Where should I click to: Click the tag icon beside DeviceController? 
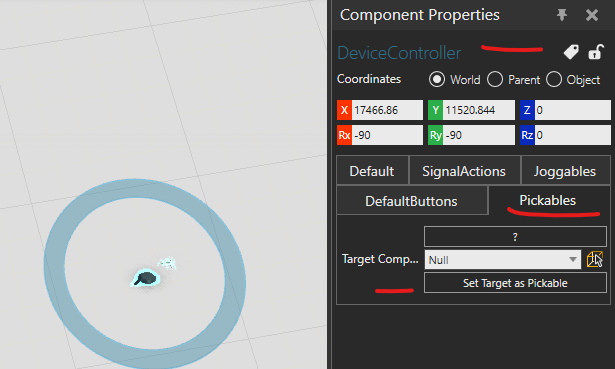[571, 52]
